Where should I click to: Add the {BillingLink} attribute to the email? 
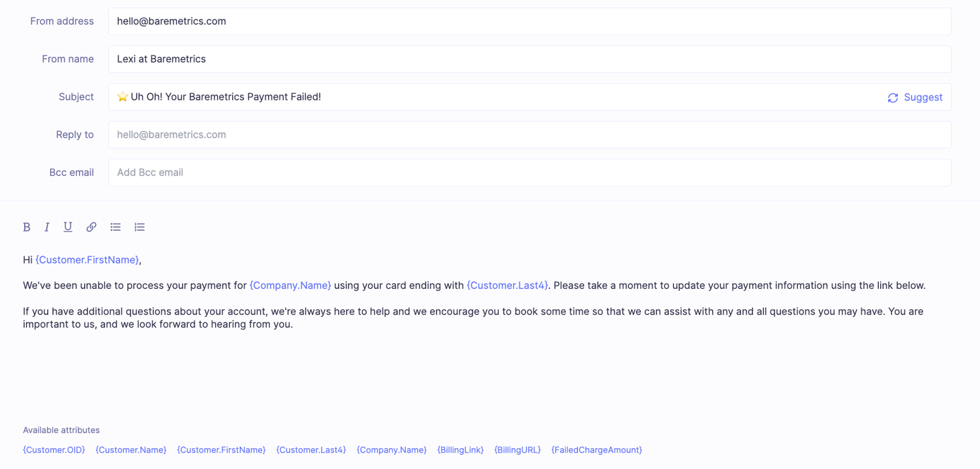click(460, 450)
